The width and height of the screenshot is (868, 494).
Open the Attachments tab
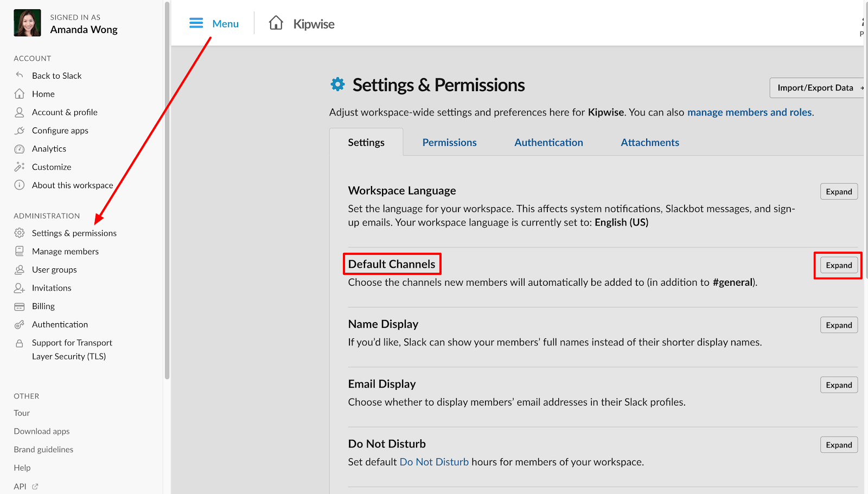tap(649, 142)
